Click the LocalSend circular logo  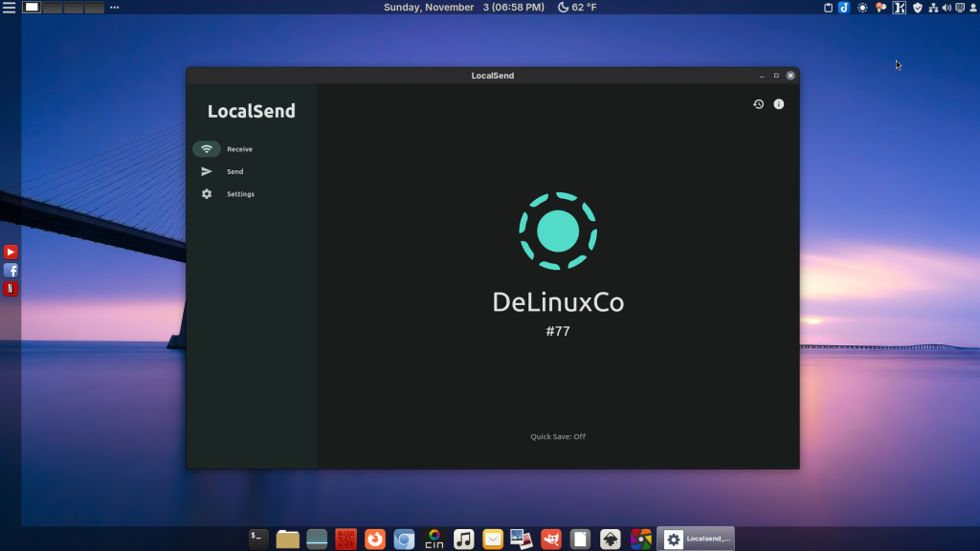coord(558,231)
